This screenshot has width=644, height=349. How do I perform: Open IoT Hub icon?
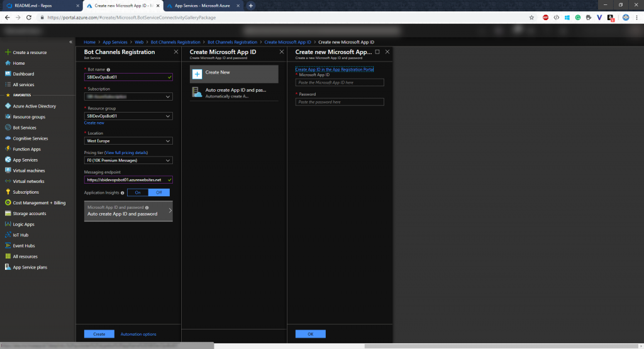click(8, 235)
